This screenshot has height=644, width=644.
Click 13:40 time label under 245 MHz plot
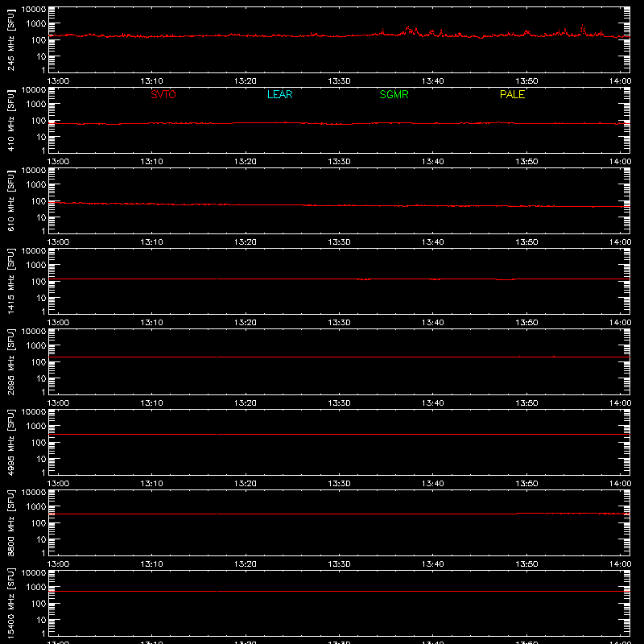432,81
